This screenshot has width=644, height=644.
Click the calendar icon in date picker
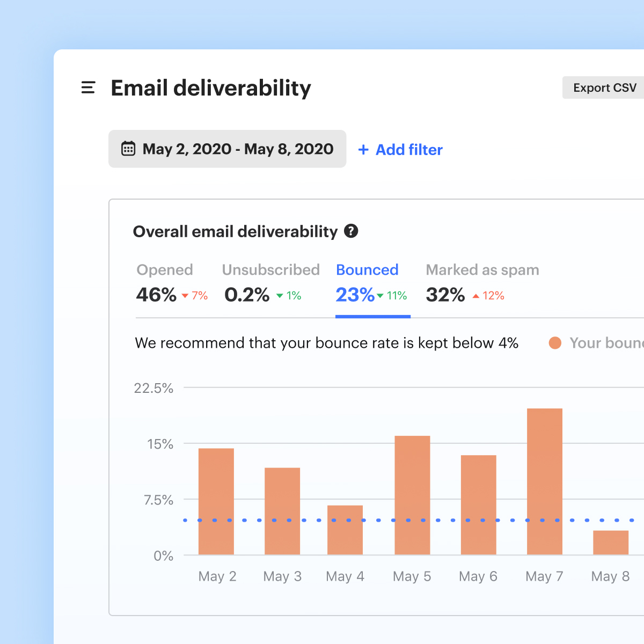coord(128,149)
